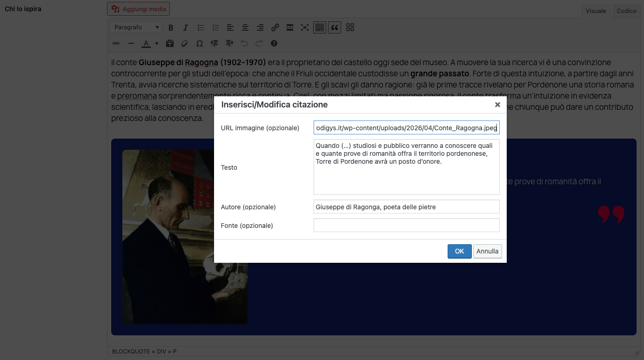Click the "Testo" label in the dialog
Image resolution: width=644 pixels, height=360 pixels.
(x=229, y=167)
